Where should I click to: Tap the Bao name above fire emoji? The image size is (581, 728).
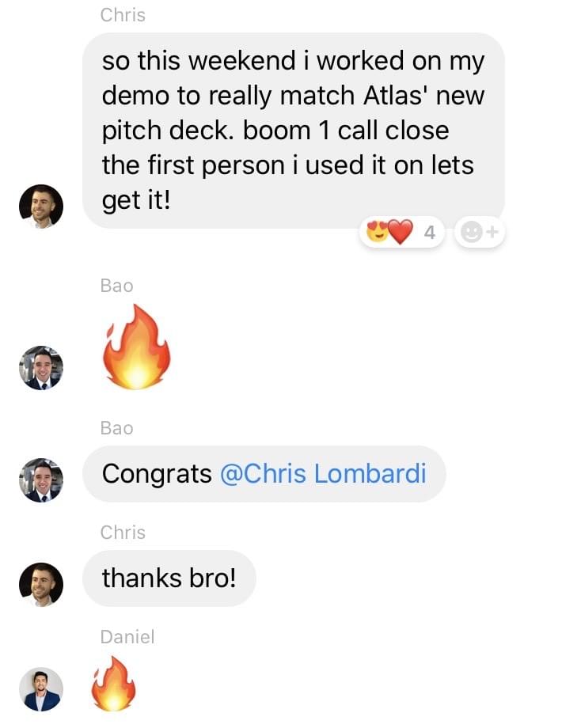(116, 286)
